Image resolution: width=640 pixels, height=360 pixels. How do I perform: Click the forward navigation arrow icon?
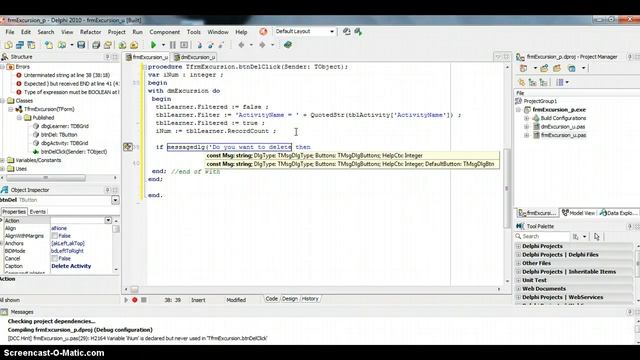pos(262,45)
